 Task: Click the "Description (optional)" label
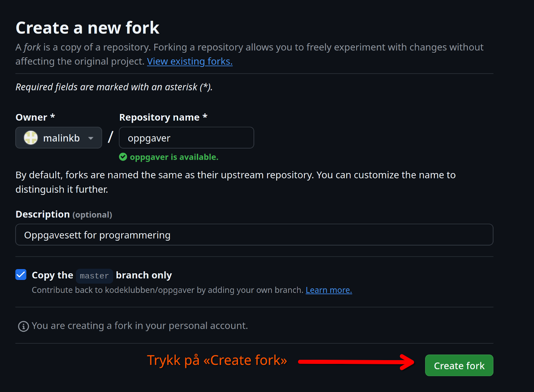pyautogui.click(x=64, y=214)
